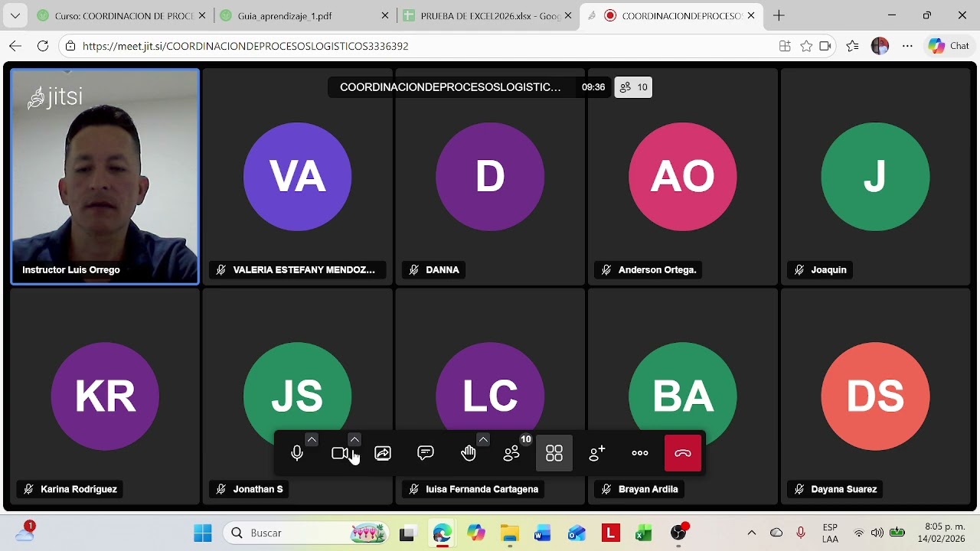Open video settings arrow above camera
Image resolution: width=980 pixels, height=551 pixels.
pos(354,439)
